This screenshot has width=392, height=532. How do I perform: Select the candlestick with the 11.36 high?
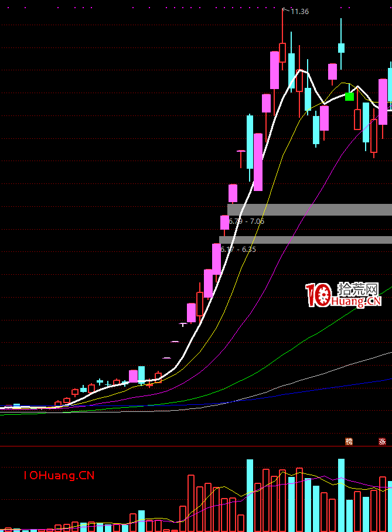(282, 53)
